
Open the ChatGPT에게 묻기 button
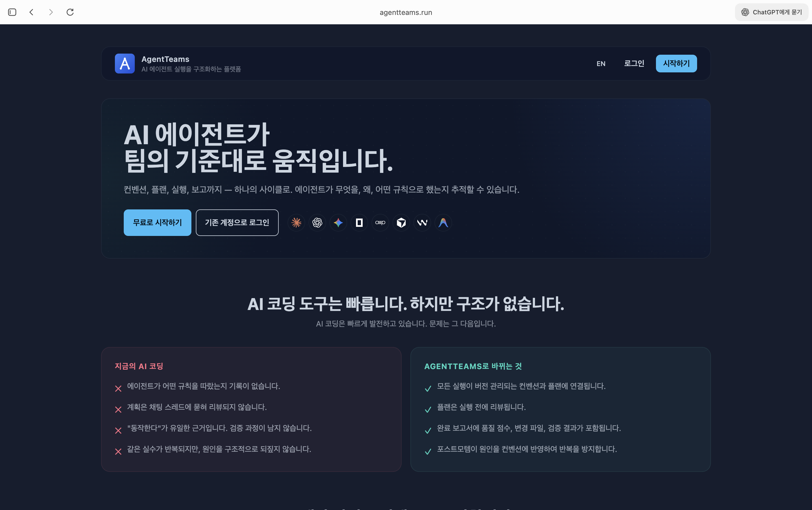click(x=771, y=12)
